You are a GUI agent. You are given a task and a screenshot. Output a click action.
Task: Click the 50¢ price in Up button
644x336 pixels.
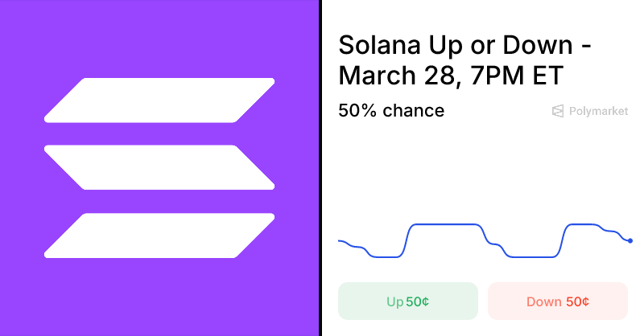417,302
